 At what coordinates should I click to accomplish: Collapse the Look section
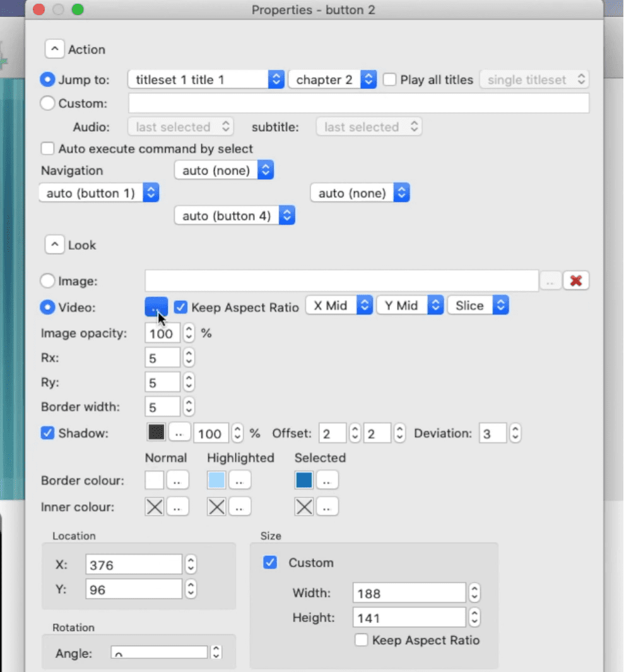[54, 245]
